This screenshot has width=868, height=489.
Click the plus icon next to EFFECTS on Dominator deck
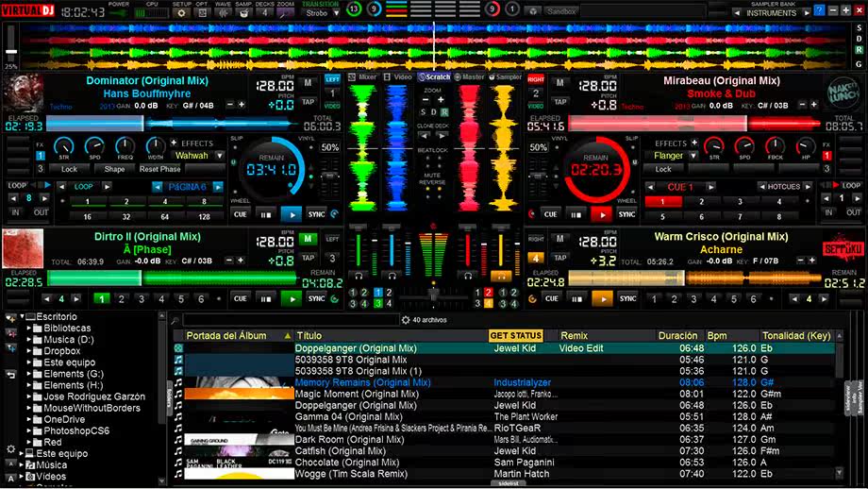pos(174,143)
